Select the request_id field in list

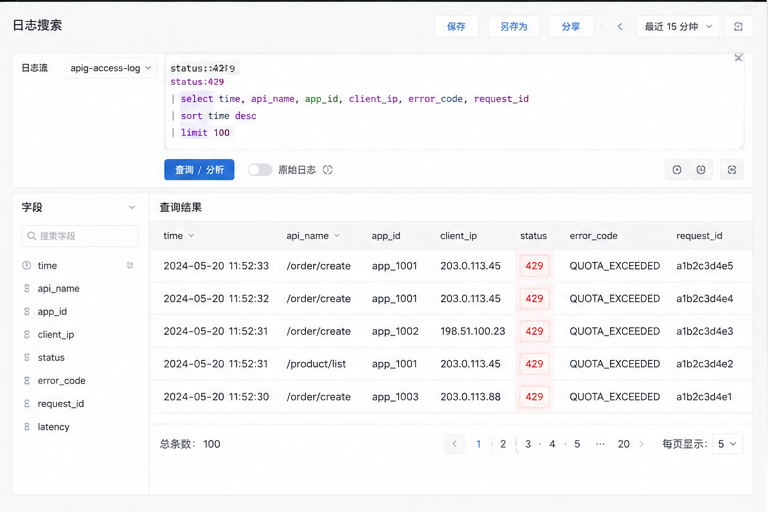[61, 403]
